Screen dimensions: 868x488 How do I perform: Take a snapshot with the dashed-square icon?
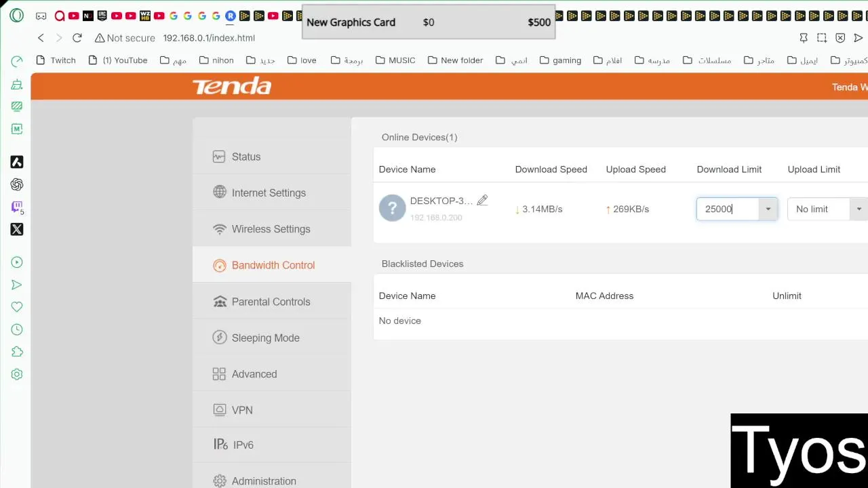click(x=822, y=38)
